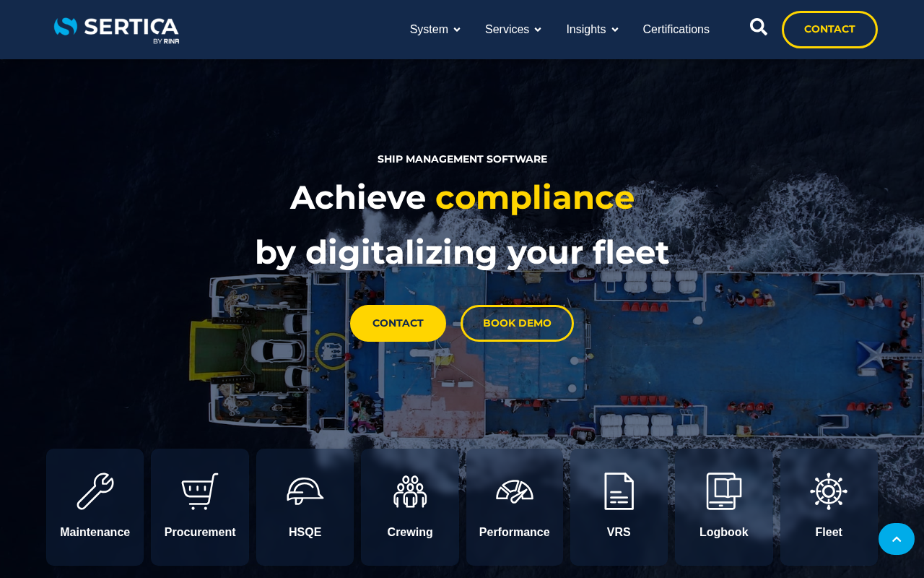
Task: Open the search magnifier in header
Action: click(x=759, y=27)
